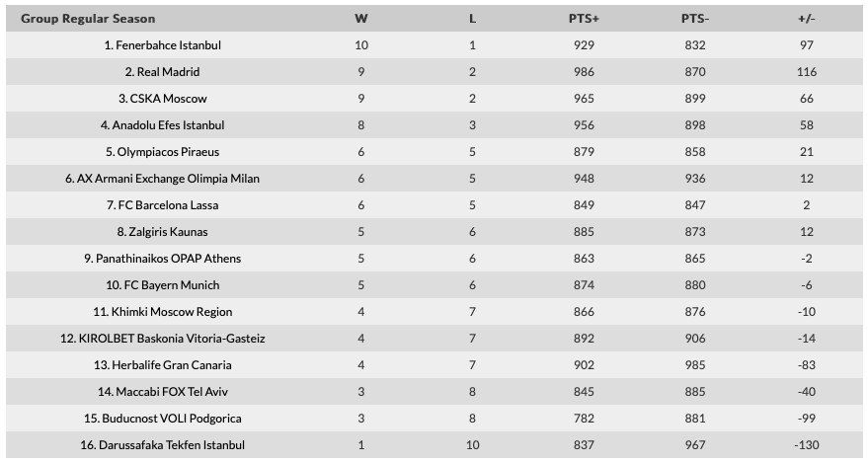Screen dimensions: 868x463
Task: Sort by the PTS+ column header
Action: pos(584,19)
